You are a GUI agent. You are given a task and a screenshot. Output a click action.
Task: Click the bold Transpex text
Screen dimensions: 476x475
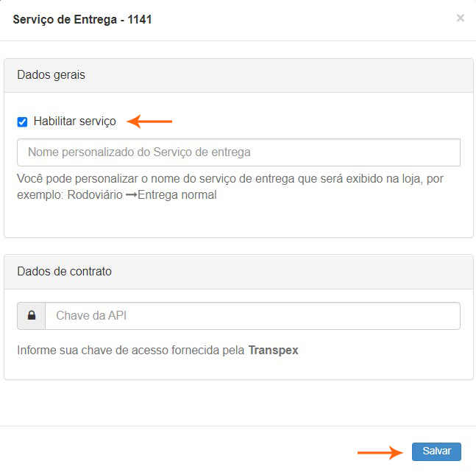click(273, 351)
